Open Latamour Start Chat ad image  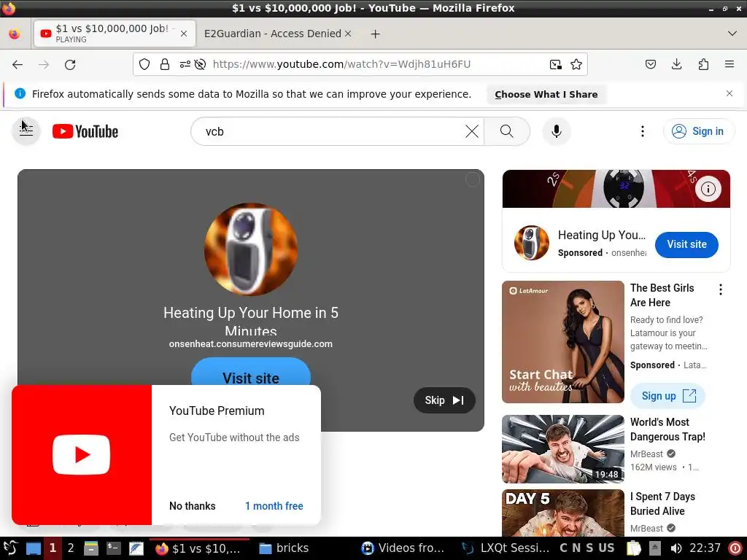[562, 342]
